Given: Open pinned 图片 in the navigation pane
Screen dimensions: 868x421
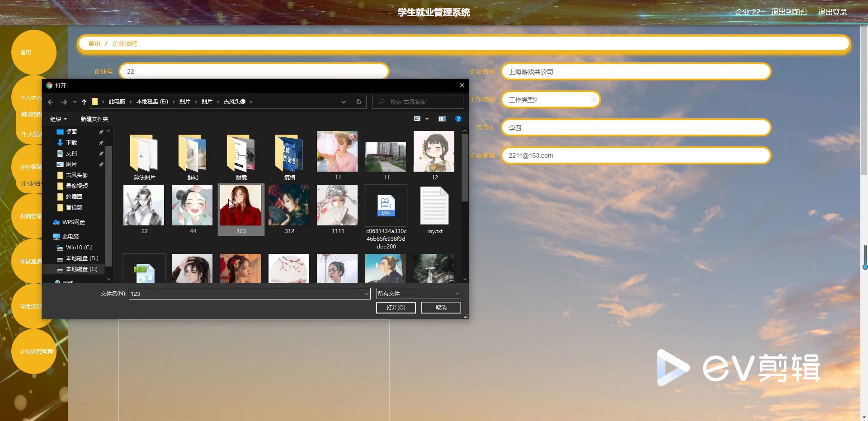Looking at the screenshot, I should [x=71, y=164].
